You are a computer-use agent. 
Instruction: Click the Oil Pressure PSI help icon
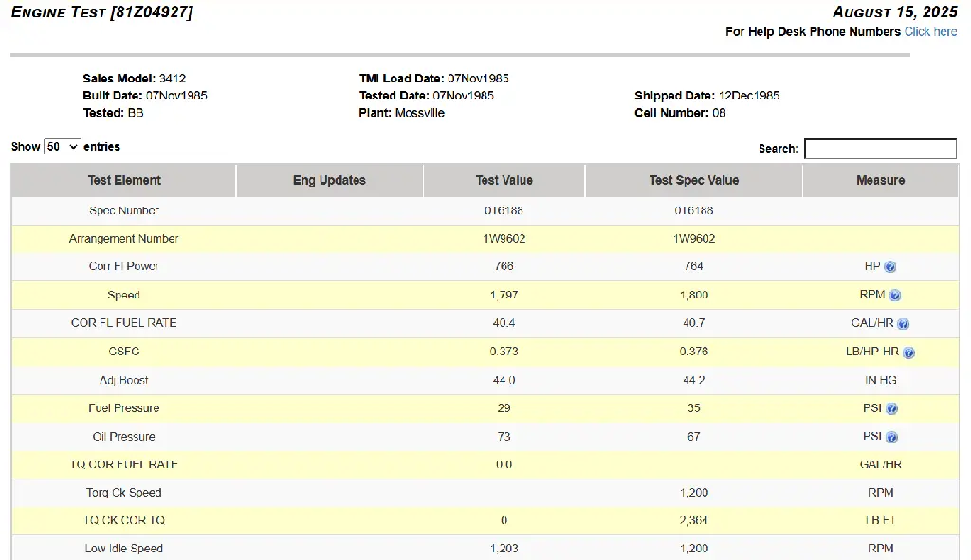(891, 438)
